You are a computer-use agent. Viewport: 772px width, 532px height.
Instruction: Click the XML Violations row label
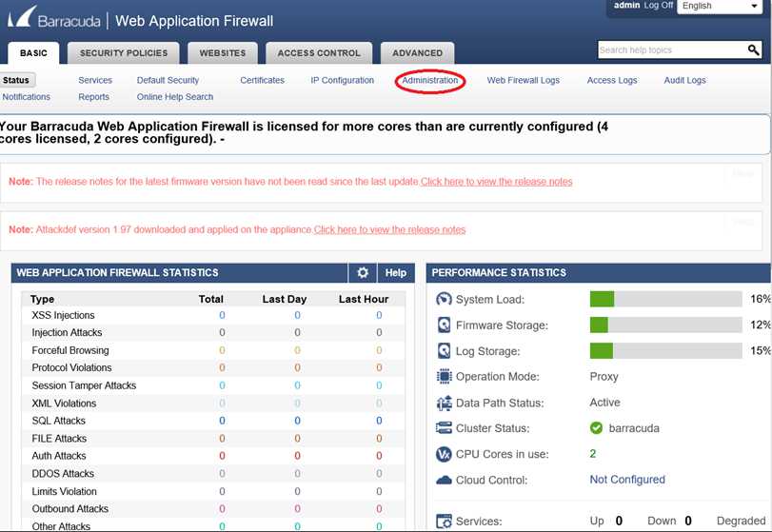click(64, 404)
